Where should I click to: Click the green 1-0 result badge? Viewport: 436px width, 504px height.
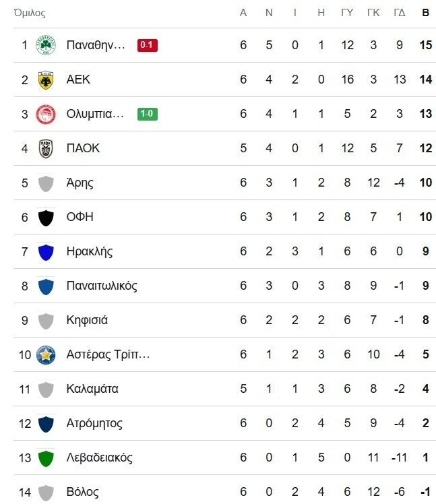pos(148,114)
